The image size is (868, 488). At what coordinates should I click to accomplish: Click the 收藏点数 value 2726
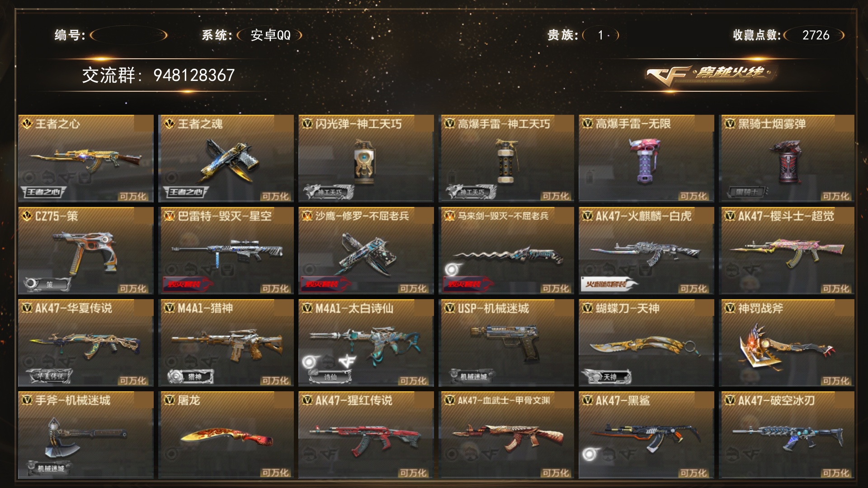[x=816, y=35]
